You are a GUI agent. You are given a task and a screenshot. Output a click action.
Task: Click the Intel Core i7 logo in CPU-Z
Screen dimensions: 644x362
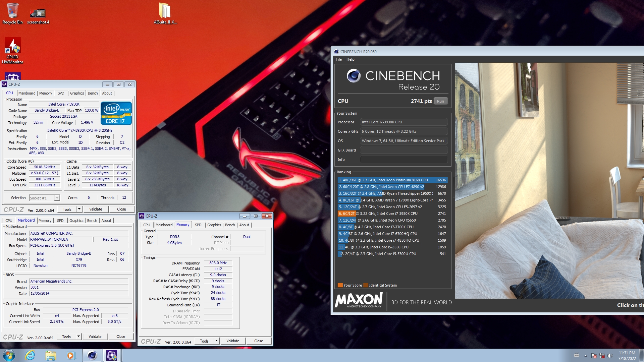[116, 113]
